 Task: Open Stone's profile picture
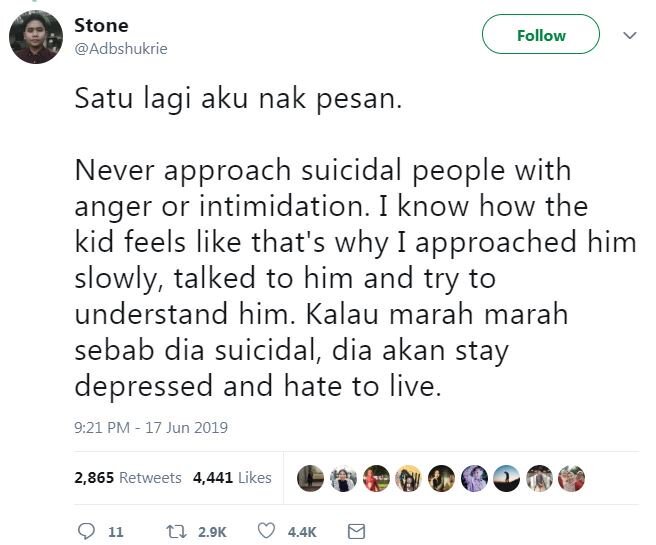click(x=36, y=37)
